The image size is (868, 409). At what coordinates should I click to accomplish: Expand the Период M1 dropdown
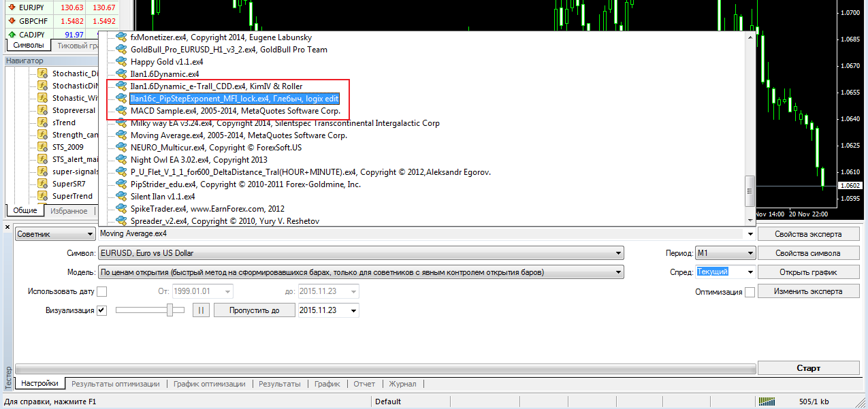(724, 253)
